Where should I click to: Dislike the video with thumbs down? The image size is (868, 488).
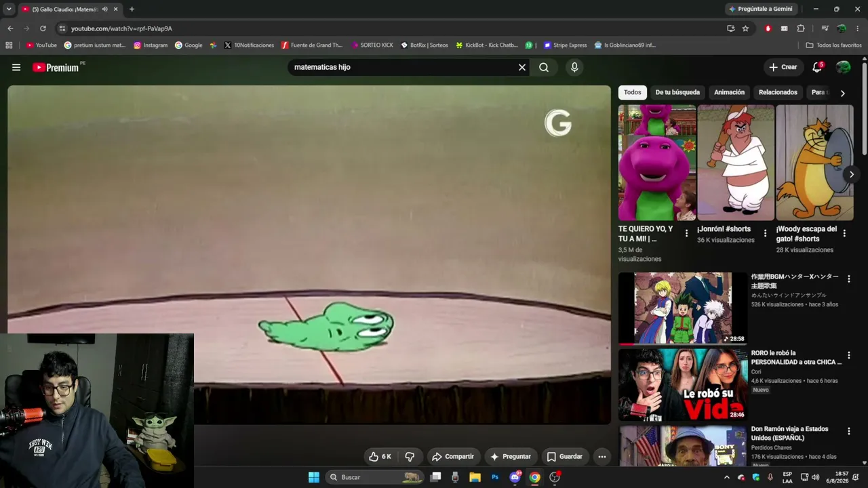tap(410, 457)
